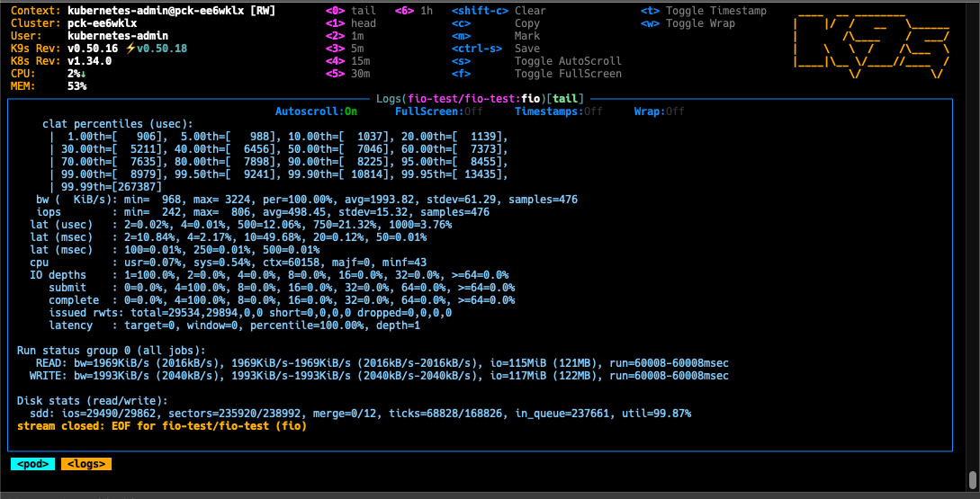Click the <shift-c> Clear hint
The image size is (980, 499).
coord(499,11)
